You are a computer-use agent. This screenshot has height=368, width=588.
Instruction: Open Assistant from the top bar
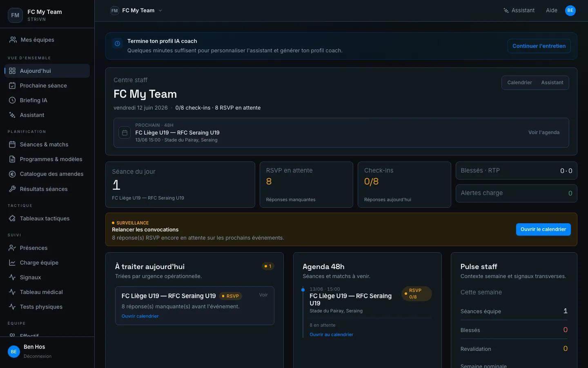[x=519, y=11]
